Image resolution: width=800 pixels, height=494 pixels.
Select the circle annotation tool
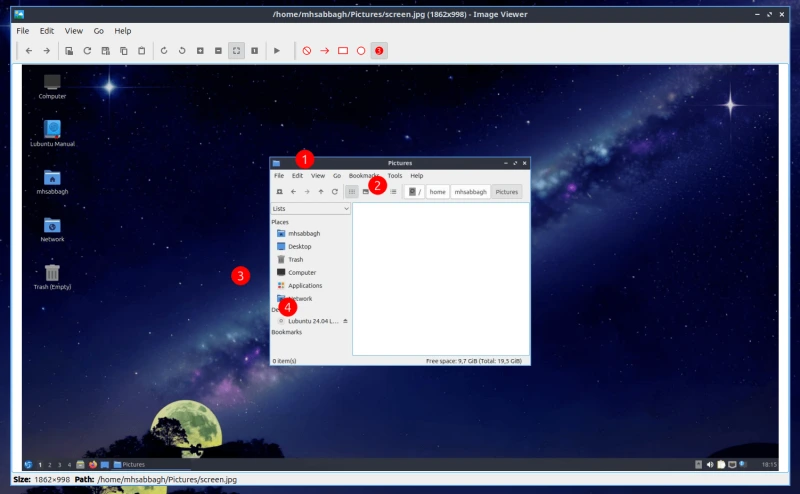(361, 51)
